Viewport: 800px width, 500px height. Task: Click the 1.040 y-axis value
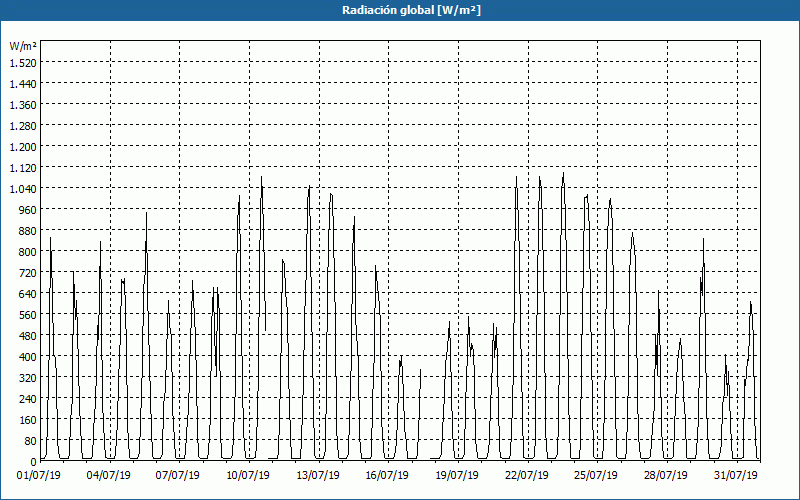point(23,189)
